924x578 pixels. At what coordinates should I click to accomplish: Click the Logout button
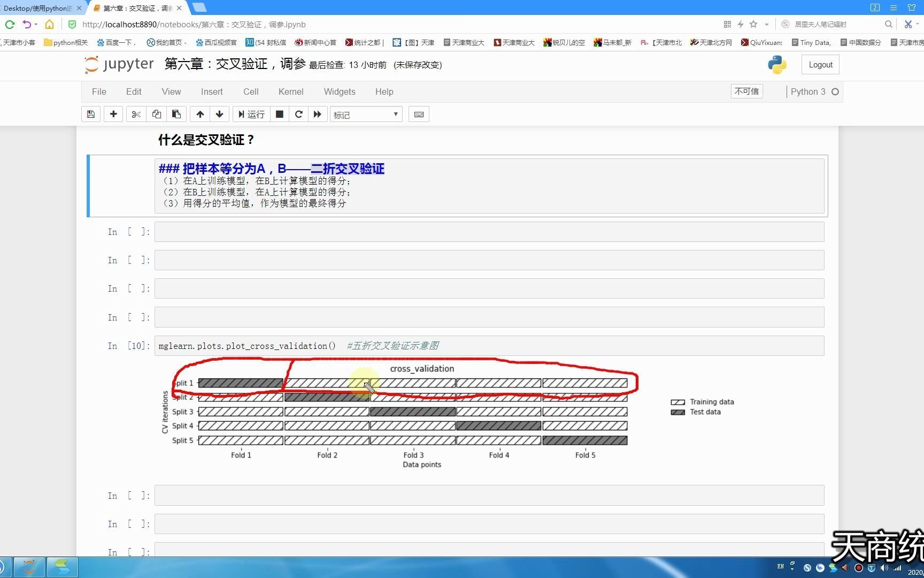coord(820,65)
